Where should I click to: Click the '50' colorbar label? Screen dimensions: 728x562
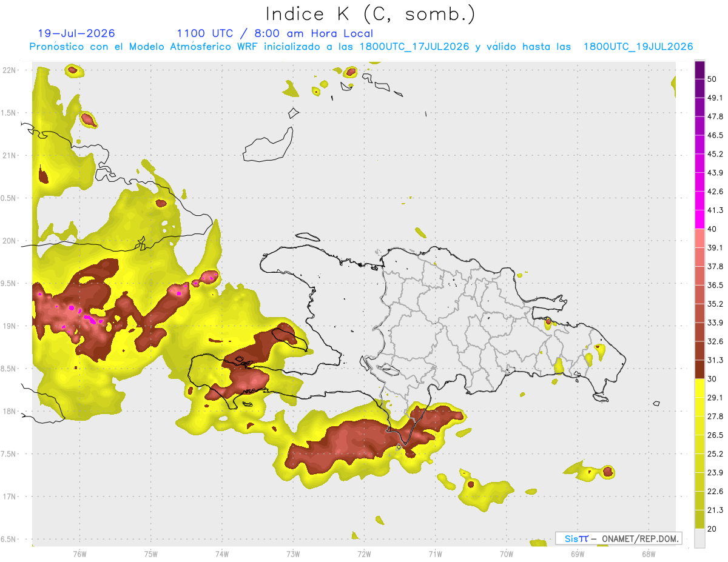click(713, 79)
